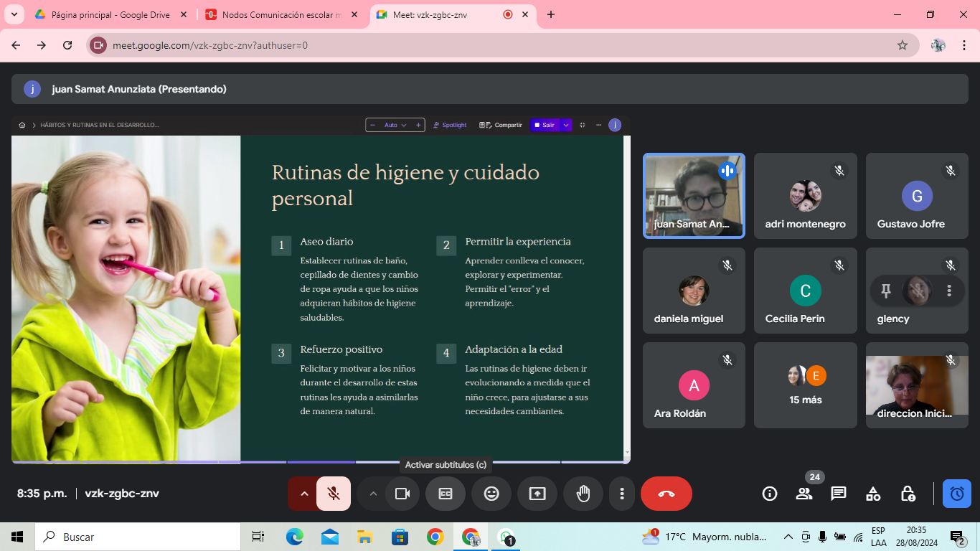
Task: Click the red leave call button
Action: [666, 494]
